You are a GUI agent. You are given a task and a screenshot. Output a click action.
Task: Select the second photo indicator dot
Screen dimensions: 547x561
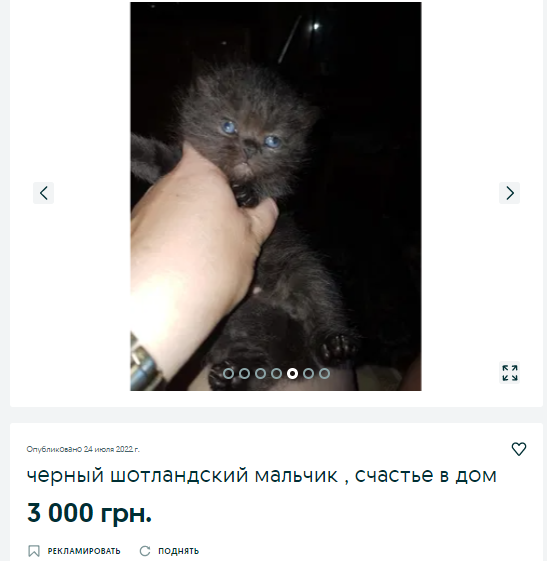click(244, 374)
